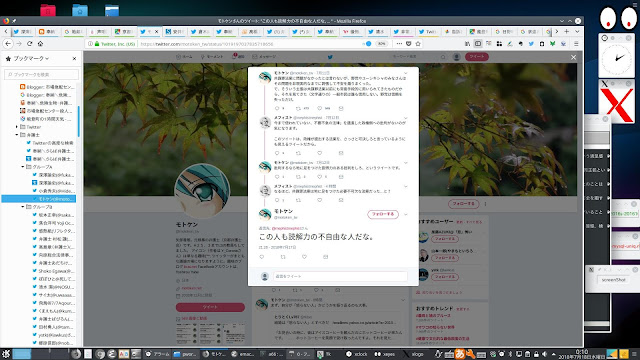Open a new browser tab
Viewport: 640px width, 360px height.
pos(567,31)
